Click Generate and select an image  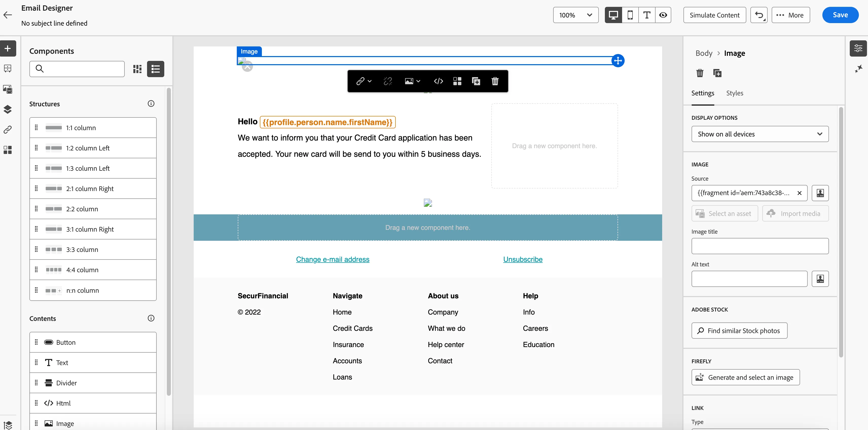point(745,377)
